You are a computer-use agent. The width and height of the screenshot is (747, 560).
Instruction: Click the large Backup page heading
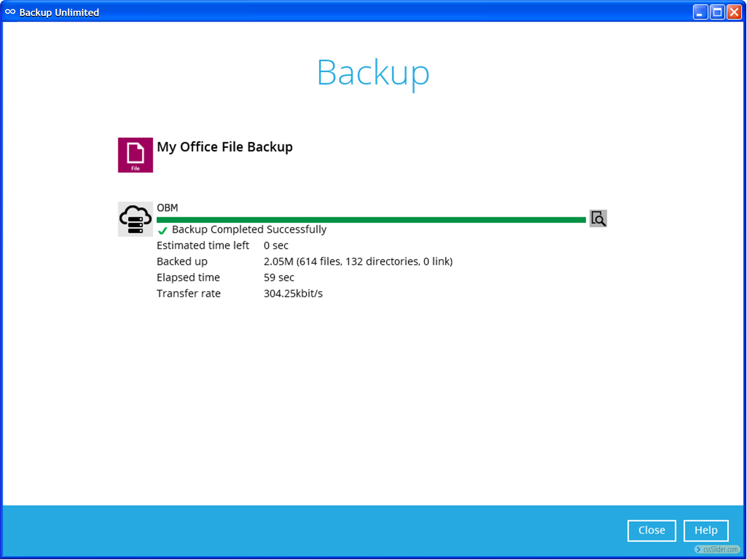(373, 73)
